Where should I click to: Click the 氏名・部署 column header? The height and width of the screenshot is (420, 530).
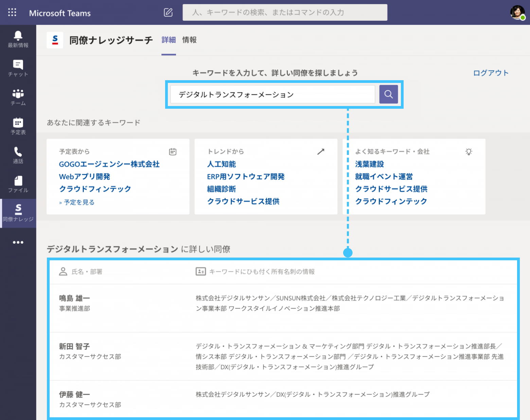coord(87,272)
